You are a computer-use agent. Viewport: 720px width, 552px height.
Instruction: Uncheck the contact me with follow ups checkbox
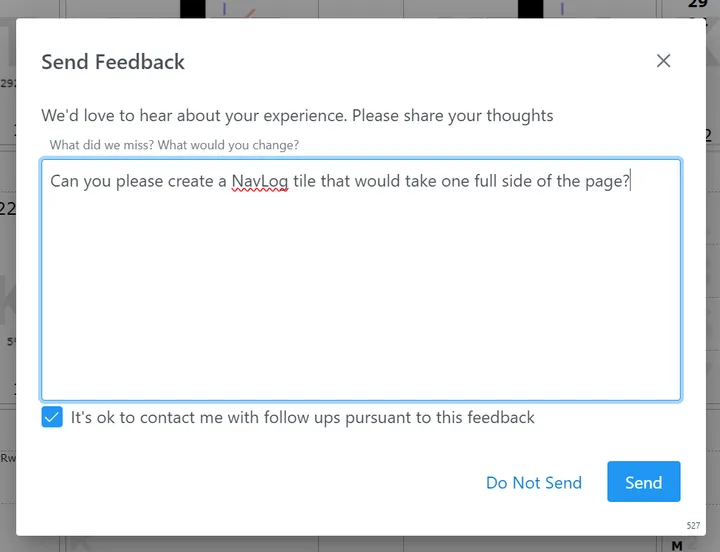[52, 417]
